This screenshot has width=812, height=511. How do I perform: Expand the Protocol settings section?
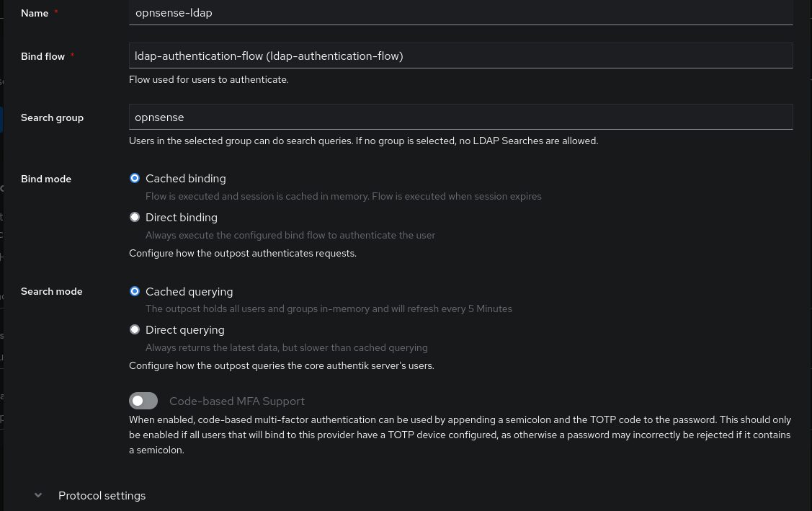102,495
